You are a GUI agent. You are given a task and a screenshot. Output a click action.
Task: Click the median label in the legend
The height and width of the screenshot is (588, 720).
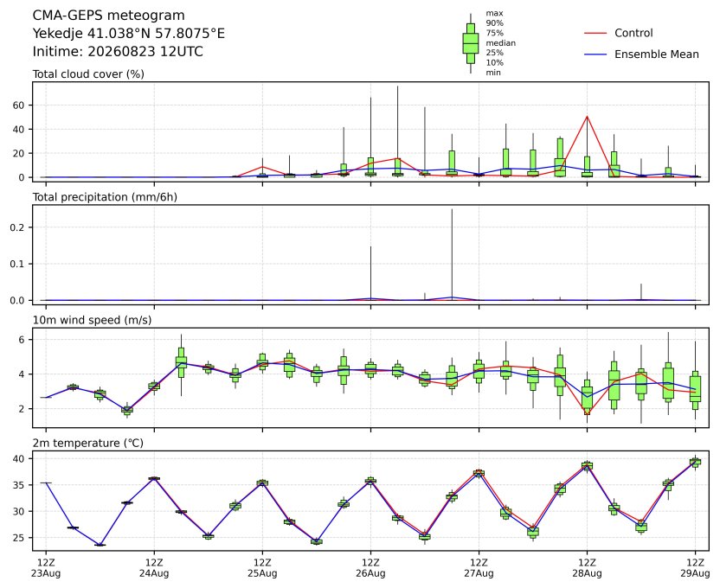click(500, 43)
